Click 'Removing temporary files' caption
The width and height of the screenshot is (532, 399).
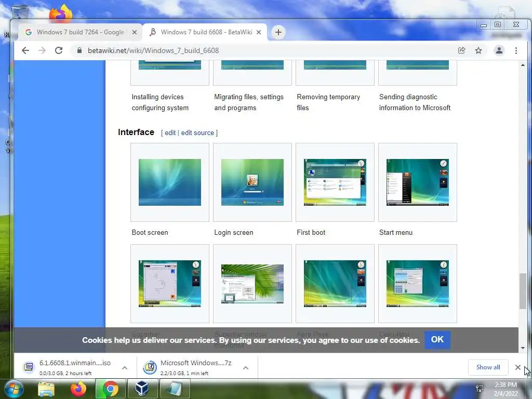point(328,102)
